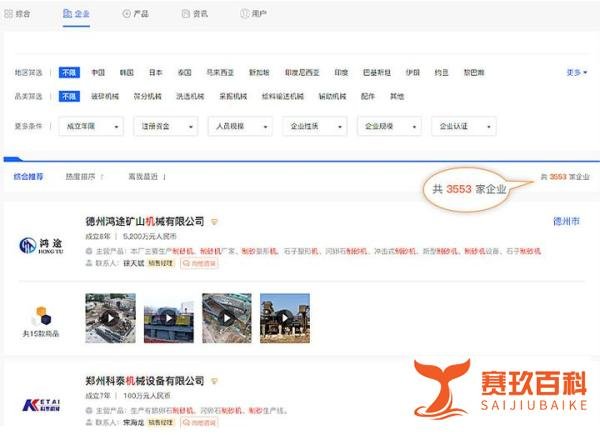Click the inquiry button for 郑州科泰

(x=199, y=423)
